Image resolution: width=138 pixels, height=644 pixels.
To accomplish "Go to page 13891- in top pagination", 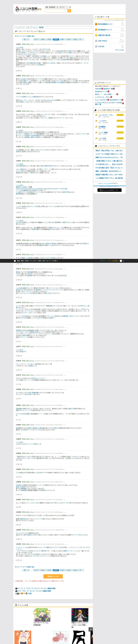I will (62, 39).
